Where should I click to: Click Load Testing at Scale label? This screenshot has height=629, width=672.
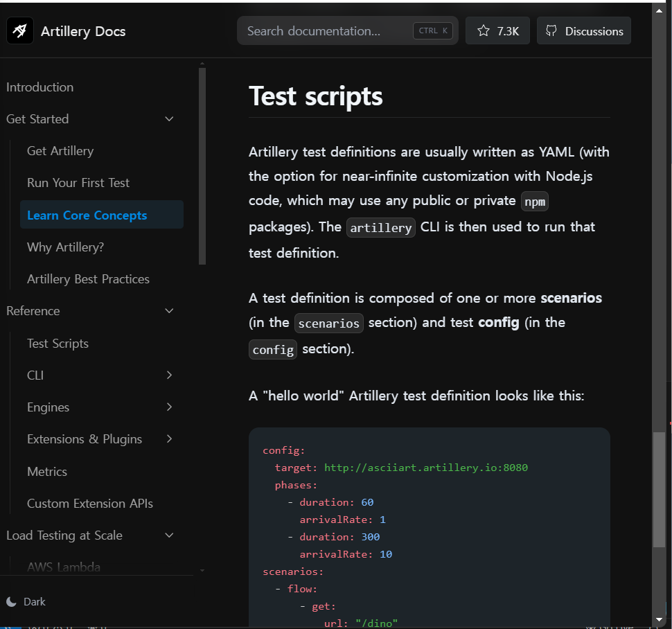coord(64,535)
